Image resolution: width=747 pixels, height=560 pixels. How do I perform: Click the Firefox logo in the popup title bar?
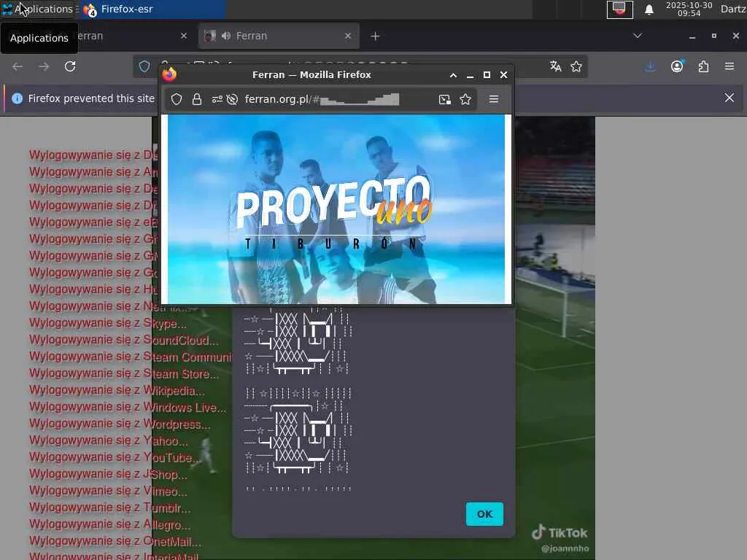coord(169,74)
